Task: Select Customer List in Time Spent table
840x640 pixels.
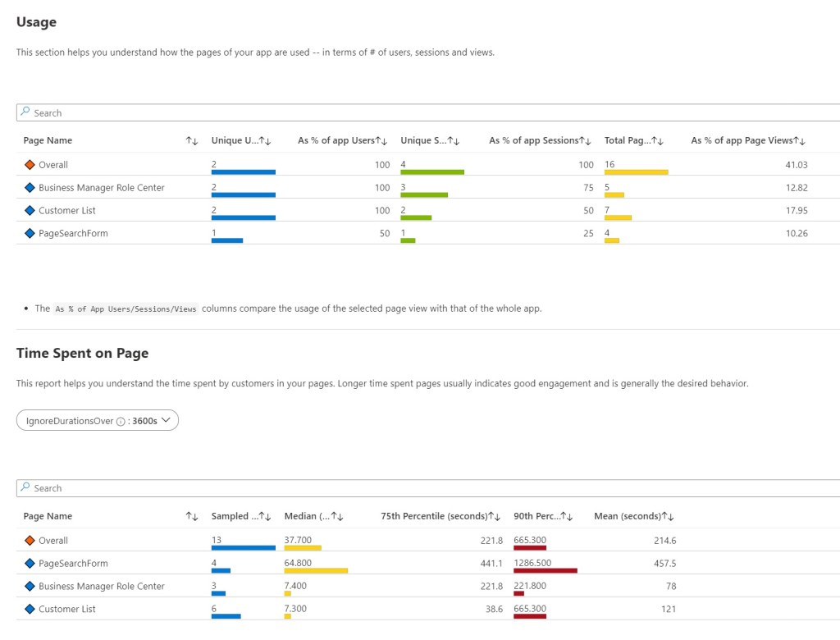Action: [x=67, y=609]
